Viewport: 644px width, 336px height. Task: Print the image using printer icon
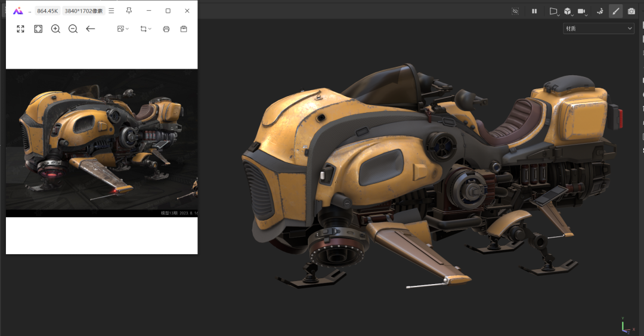point(166,29)
